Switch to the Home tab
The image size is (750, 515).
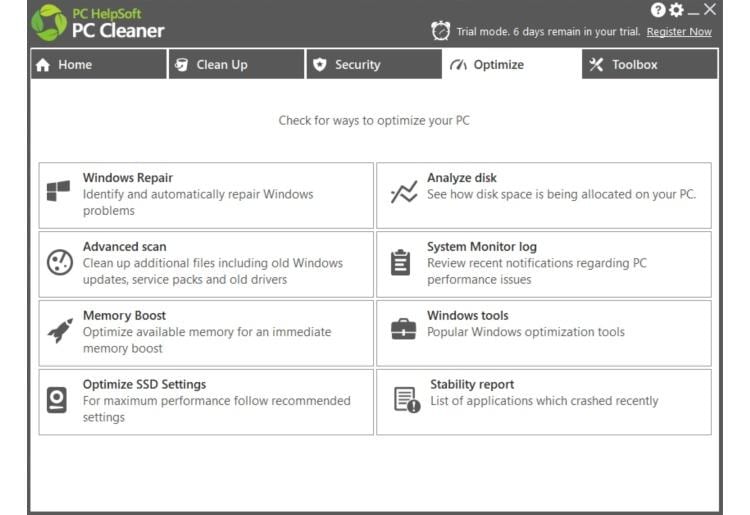coord(97,65)
